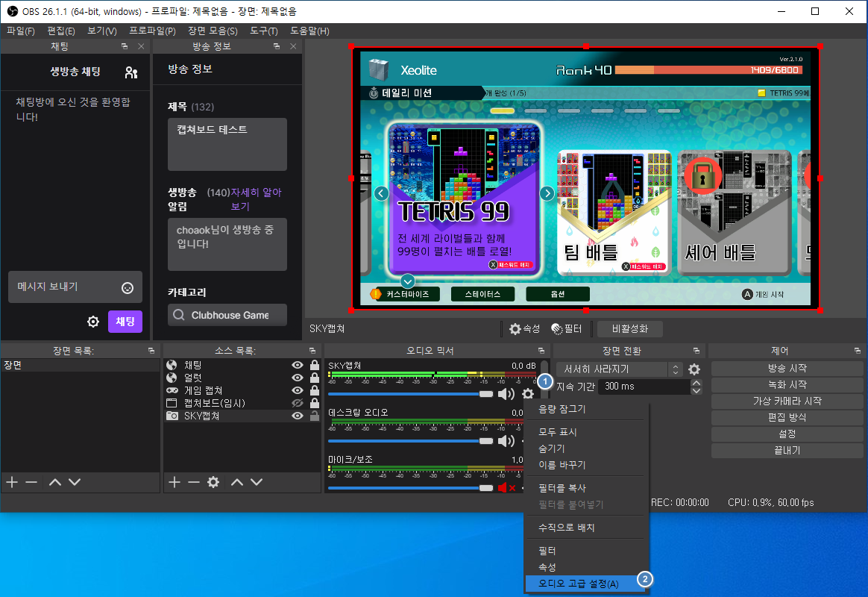Increase 지속 기간 duration stepper
868x597 pixels.
coord(696,383)
